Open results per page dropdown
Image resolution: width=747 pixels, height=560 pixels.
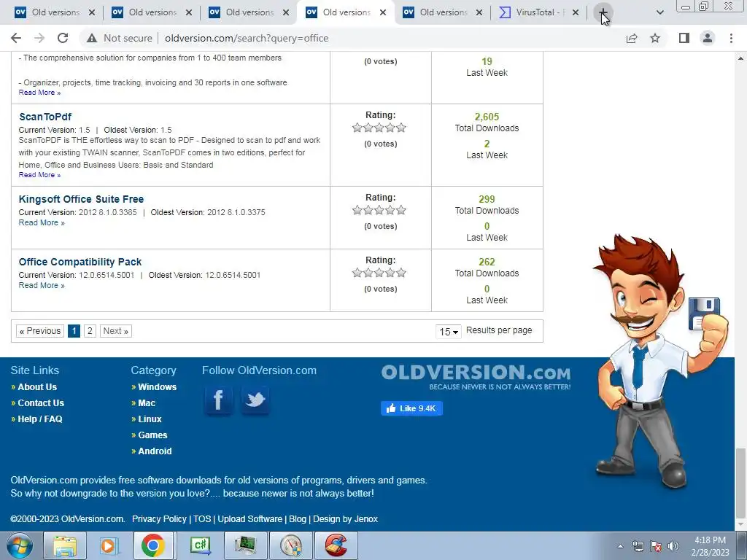448,331
